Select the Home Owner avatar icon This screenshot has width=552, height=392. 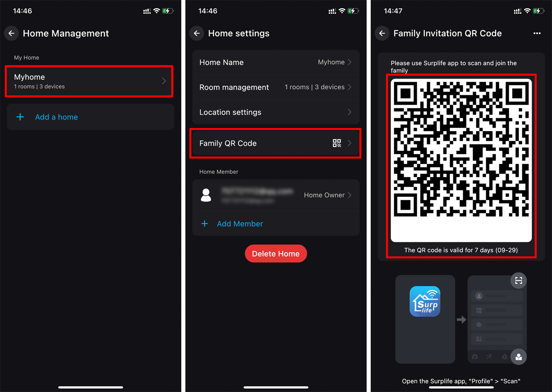[x=207, y=195]
